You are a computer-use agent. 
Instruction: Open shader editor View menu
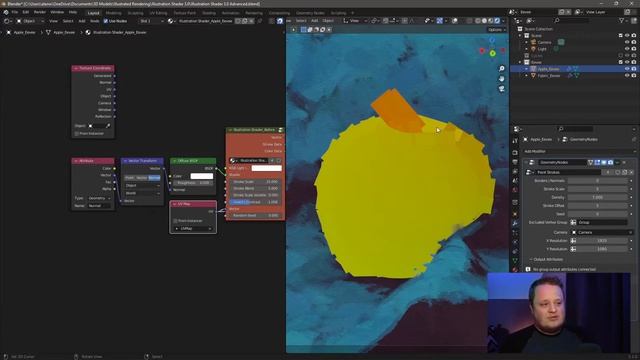click(53, 21)
